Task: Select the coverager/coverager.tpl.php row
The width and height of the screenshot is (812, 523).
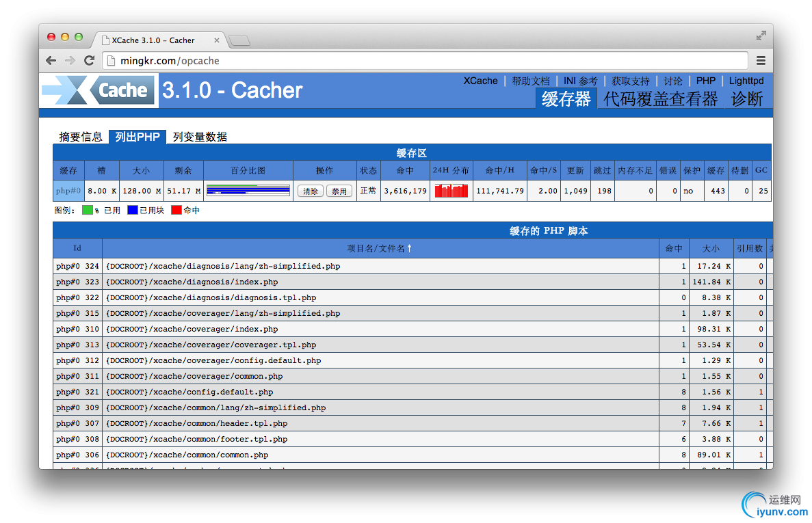Action: pos(412,345)
